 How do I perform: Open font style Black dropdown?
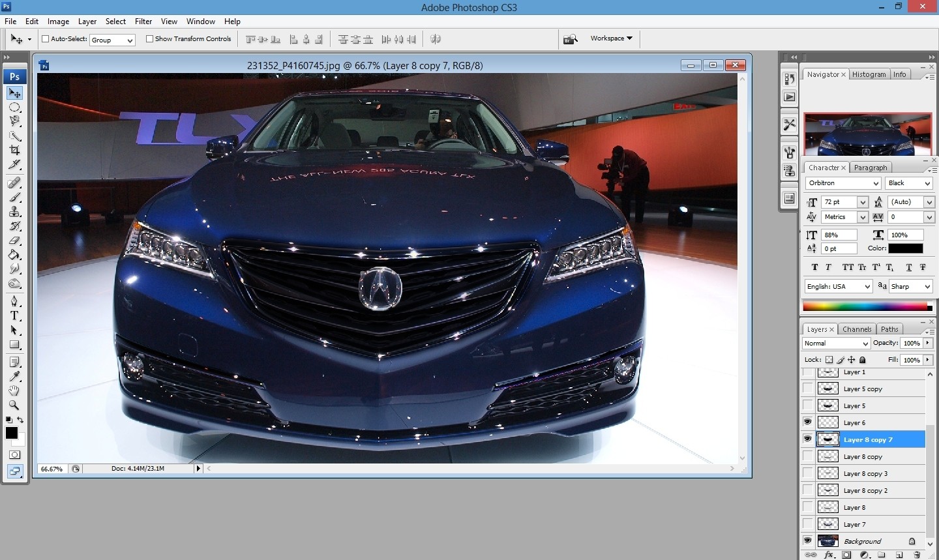pyautogui.click(x=909, y=183)
